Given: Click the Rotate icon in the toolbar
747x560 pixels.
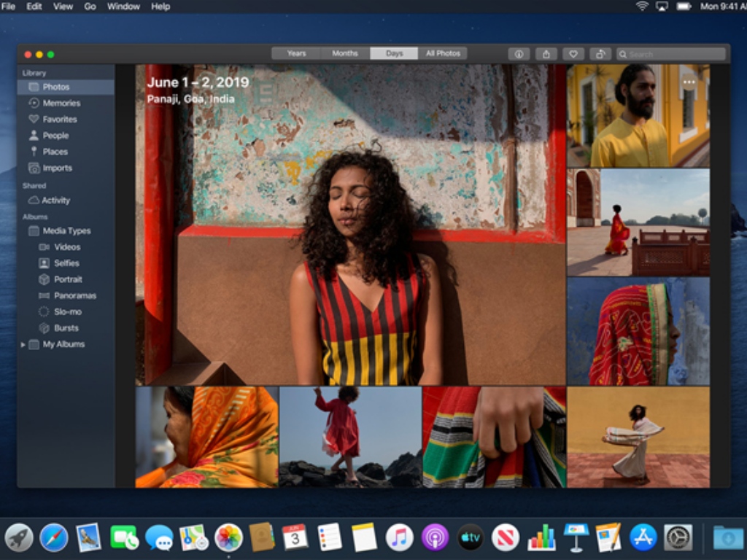Looking at the screenshot, I should coord(600,53).
